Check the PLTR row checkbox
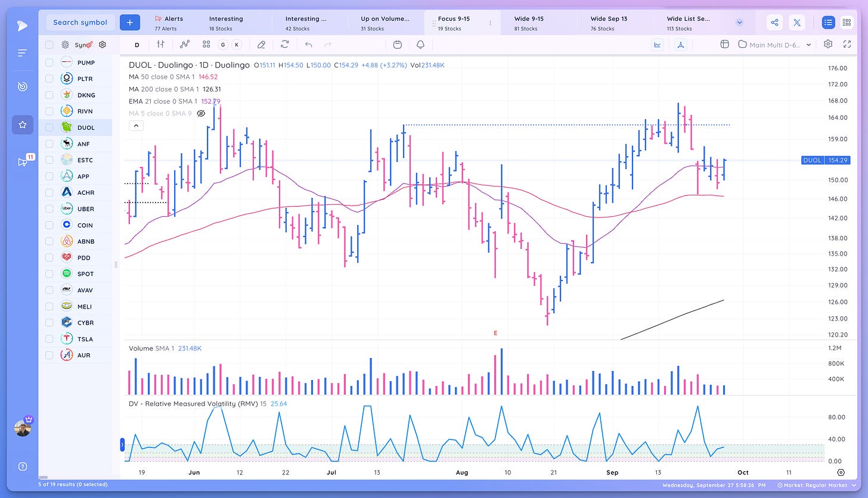 pyautogui.click(x=49, y=79)
